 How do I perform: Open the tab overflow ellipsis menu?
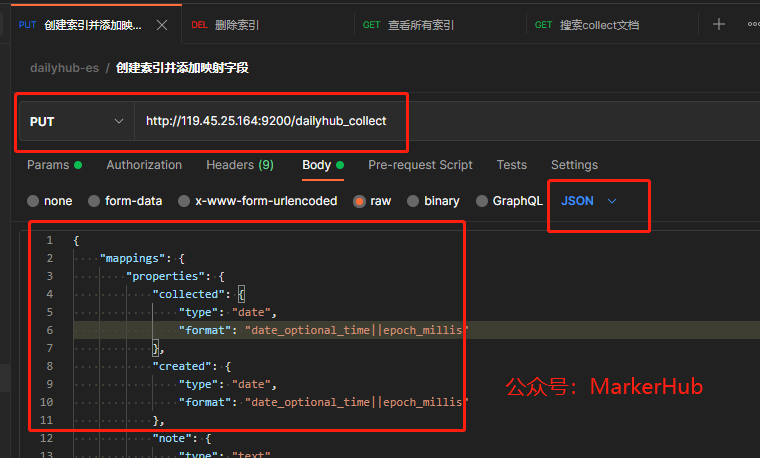click(x=754, y=24)
